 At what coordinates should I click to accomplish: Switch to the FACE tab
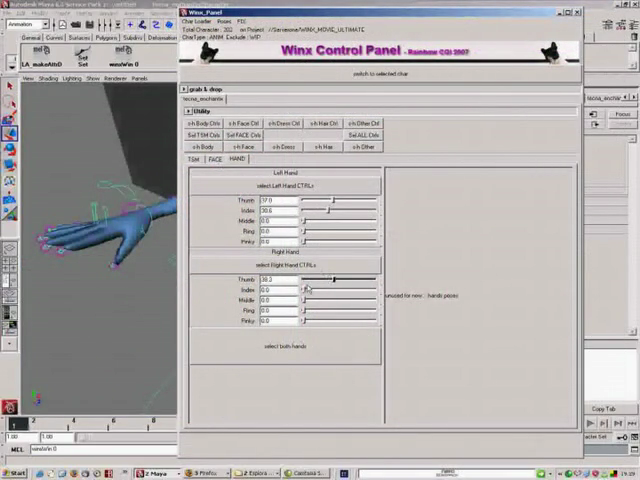coord(215,159)
